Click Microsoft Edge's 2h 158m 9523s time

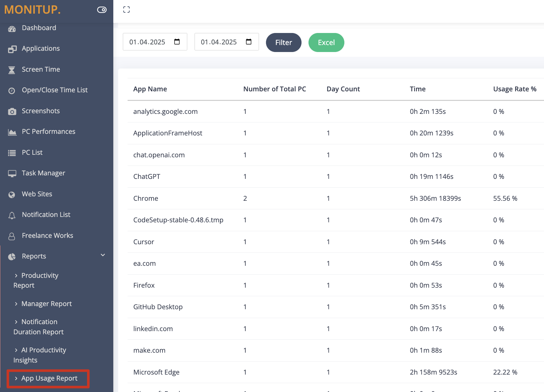click(433, 372)
